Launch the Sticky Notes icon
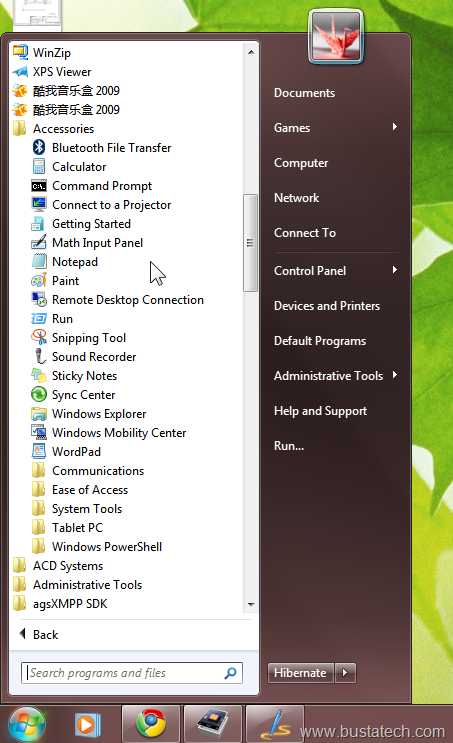The width and height of the screenshot is (453, 743). (x=39, y=375)
